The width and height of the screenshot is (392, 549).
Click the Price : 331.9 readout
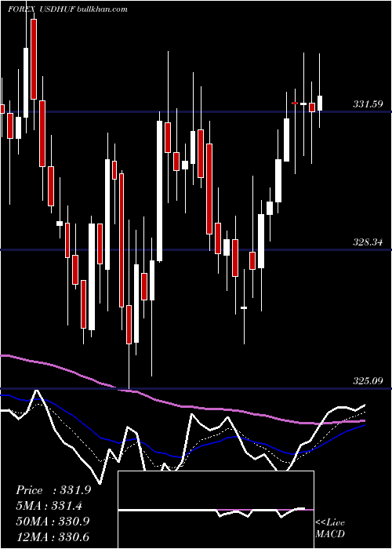pyautogui.click(x=53, y=490)
